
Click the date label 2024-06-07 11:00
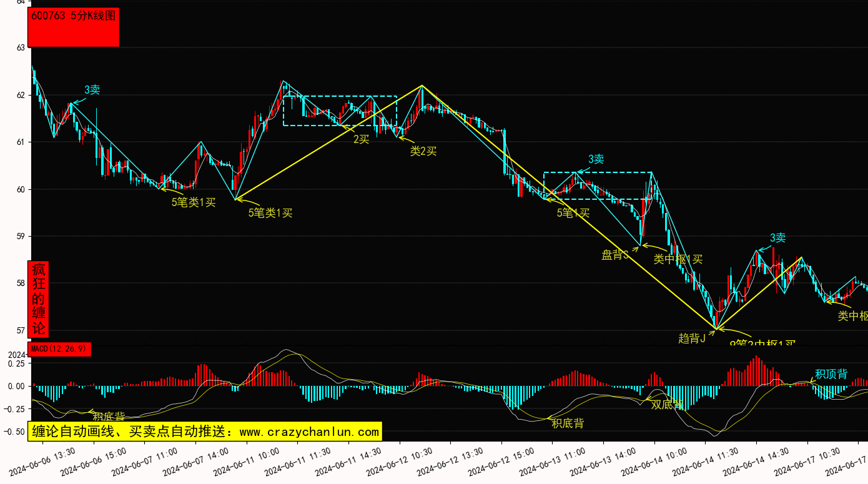(144, 461)
